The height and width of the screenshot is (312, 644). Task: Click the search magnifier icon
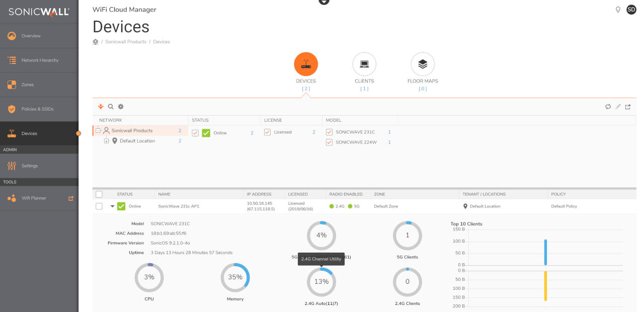pos(111,107)
